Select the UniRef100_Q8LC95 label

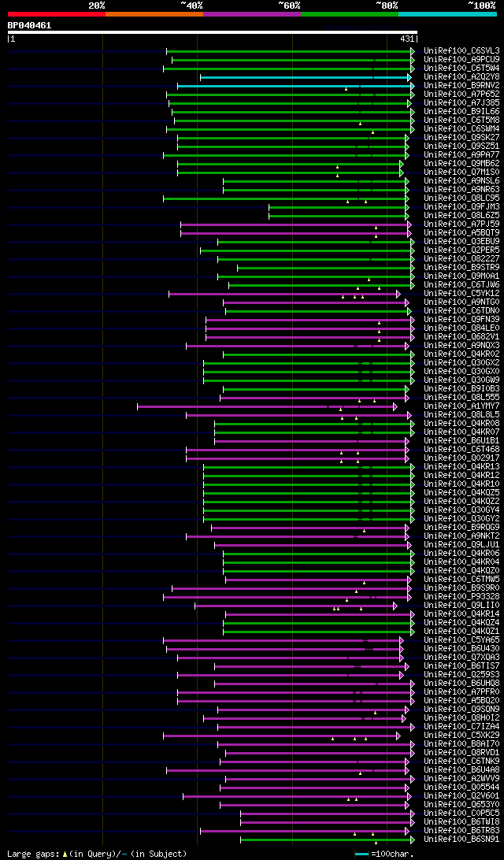point(461,198)
